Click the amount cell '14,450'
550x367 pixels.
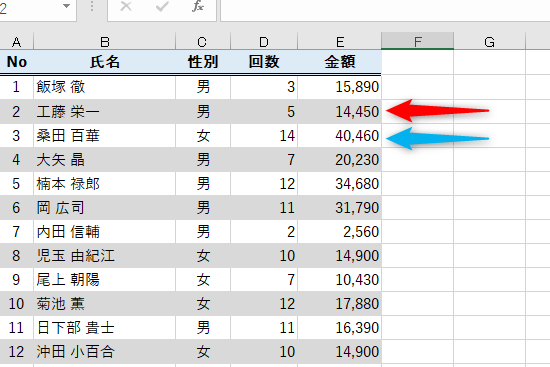click(x=340, y=112)
